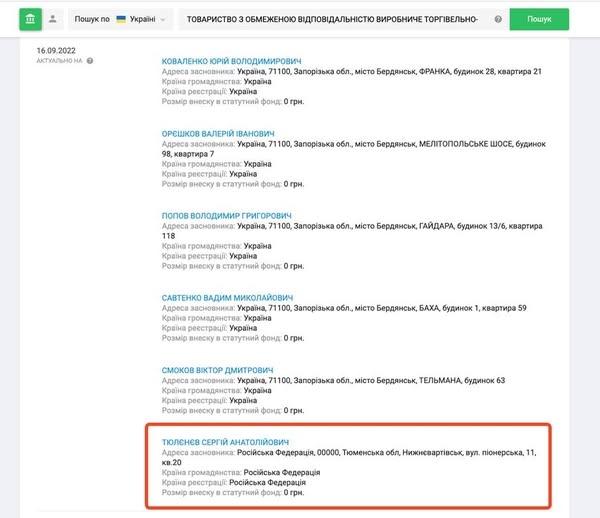Click Тюлєнєв's Нижневартівськ founder address text

(x=380, y=453)
